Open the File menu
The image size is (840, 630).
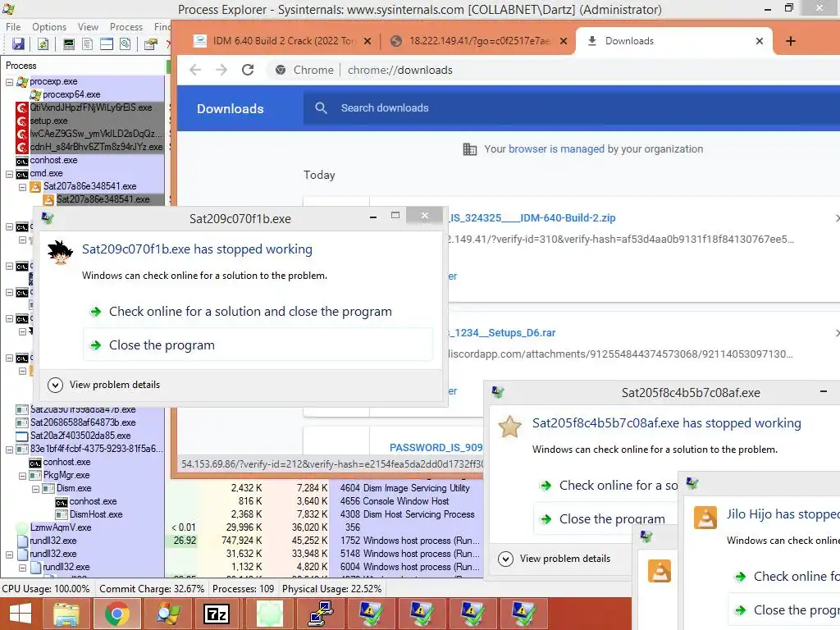click(13, 27)
